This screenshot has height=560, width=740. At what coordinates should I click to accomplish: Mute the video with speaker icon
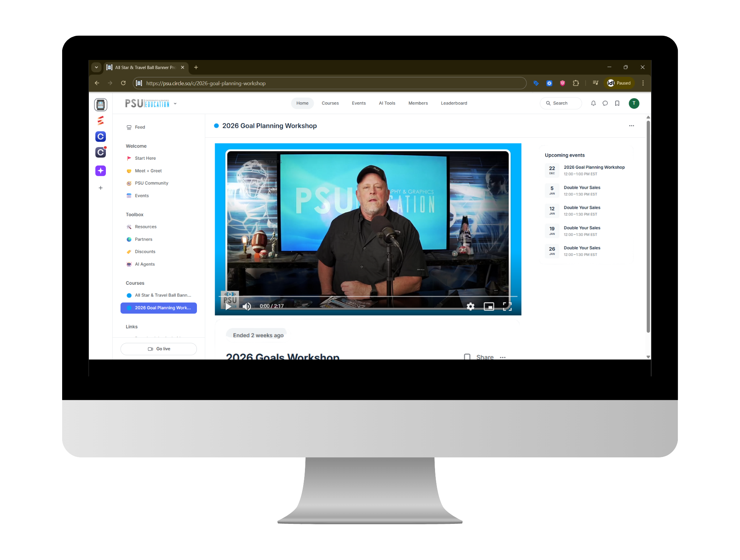(x=247, y=306)
